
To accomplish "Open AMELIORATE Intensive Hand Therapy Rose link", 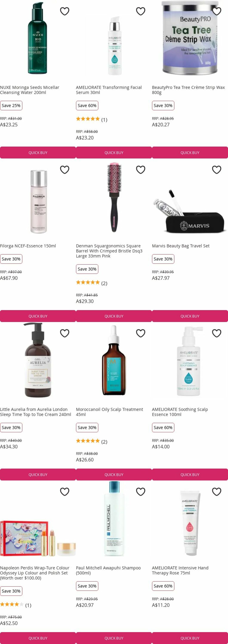I will pyautogui.click(x=180, y=570).
